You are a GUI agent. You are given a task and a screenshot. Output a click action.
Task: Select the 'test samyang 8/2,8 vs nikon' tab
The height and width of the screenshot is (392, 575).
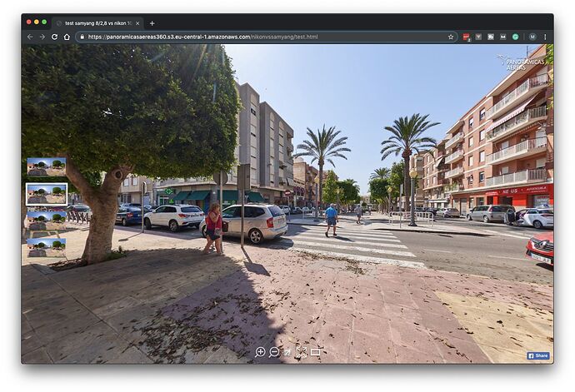[x=97, y=23]
